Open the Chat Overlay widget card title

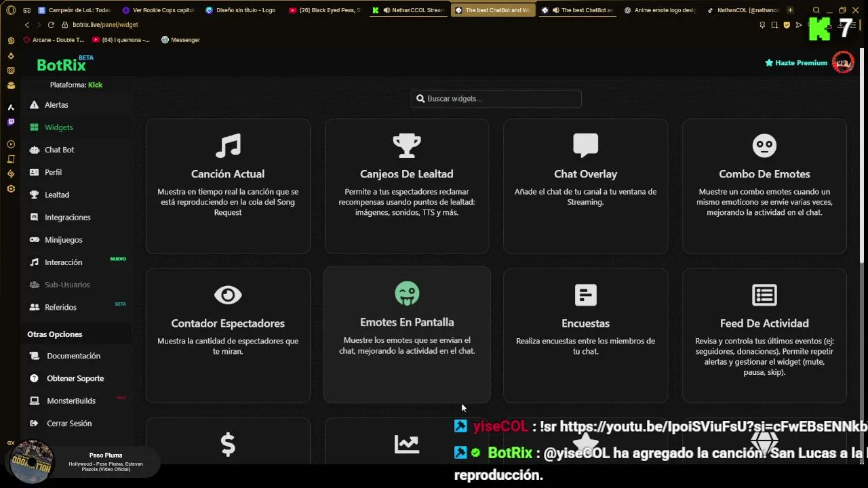click(x=585, y=174)
